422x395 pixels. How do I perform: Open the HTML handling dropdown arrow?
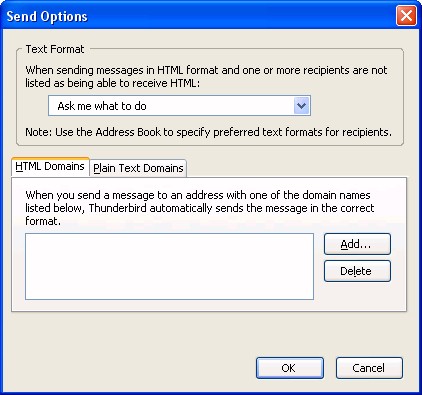(302, 106)
